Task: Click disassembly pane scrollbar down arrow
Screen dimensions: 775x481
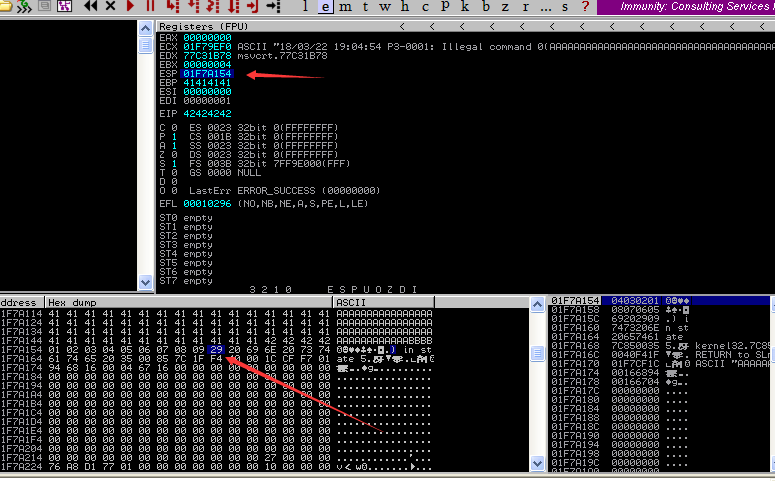Action: 145,283
